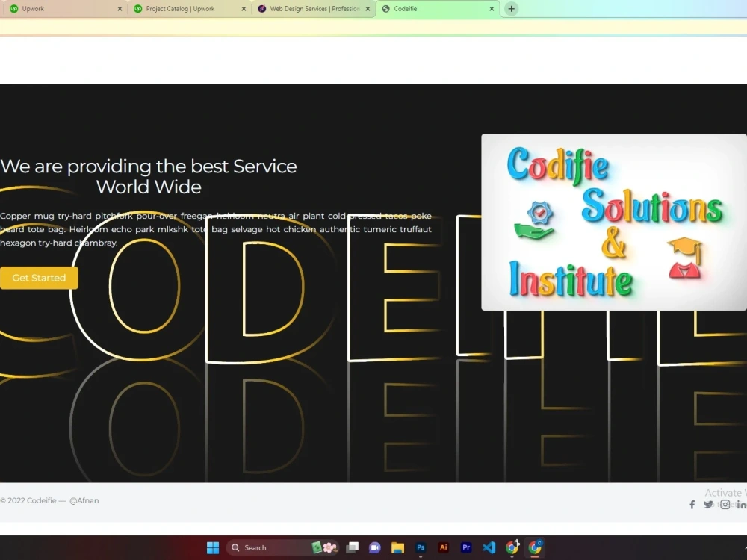747x560 pixels.
Task: Close the Upwork tab
Action: point(120,9)
